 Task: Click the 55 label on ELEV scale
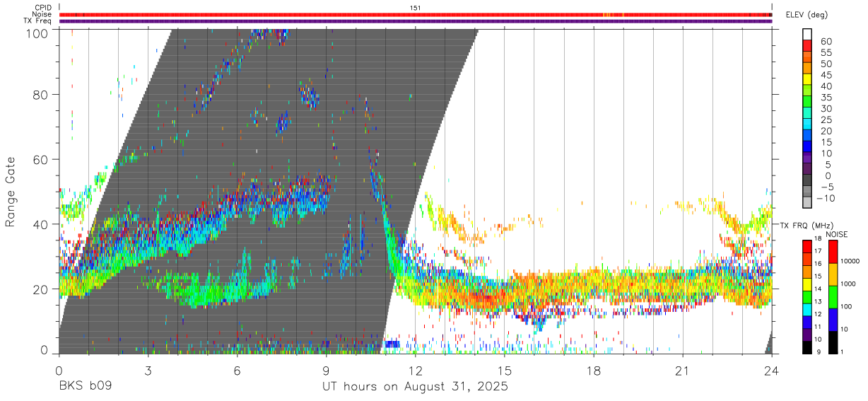click(825, 52)
